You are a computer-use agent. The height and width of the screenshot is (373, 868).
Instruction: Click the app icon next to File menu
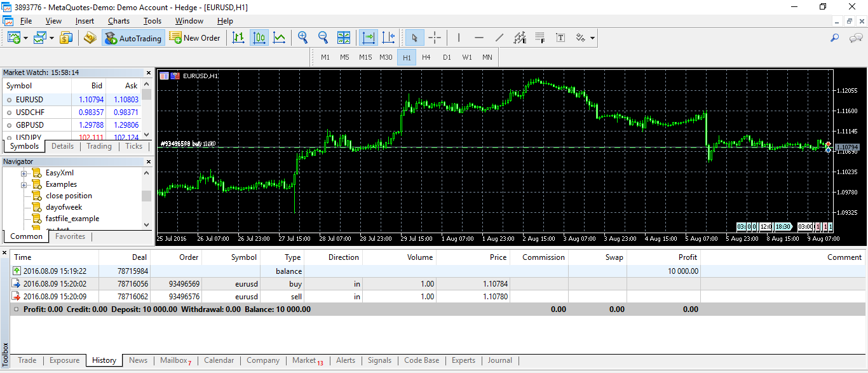(8, 21)
